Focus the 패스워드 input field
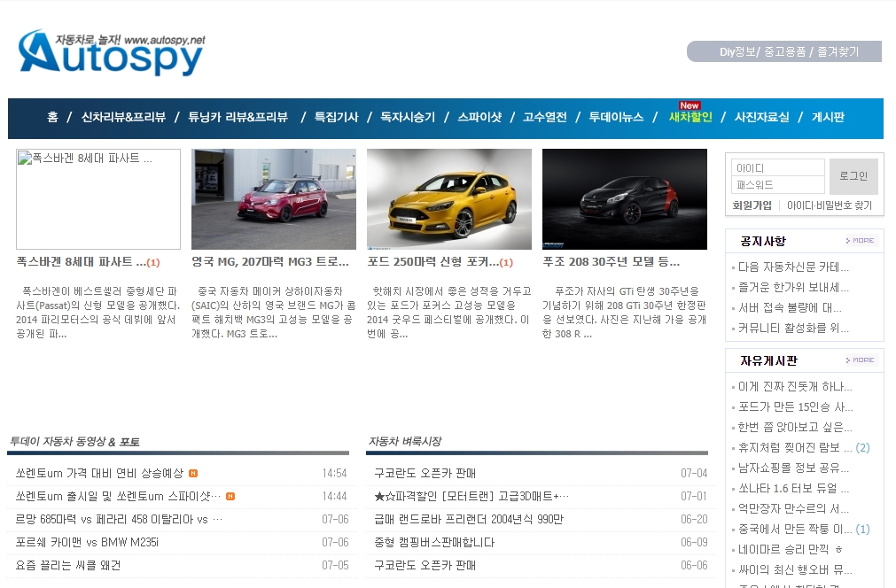896x588 pixels. tap(777, 185)
